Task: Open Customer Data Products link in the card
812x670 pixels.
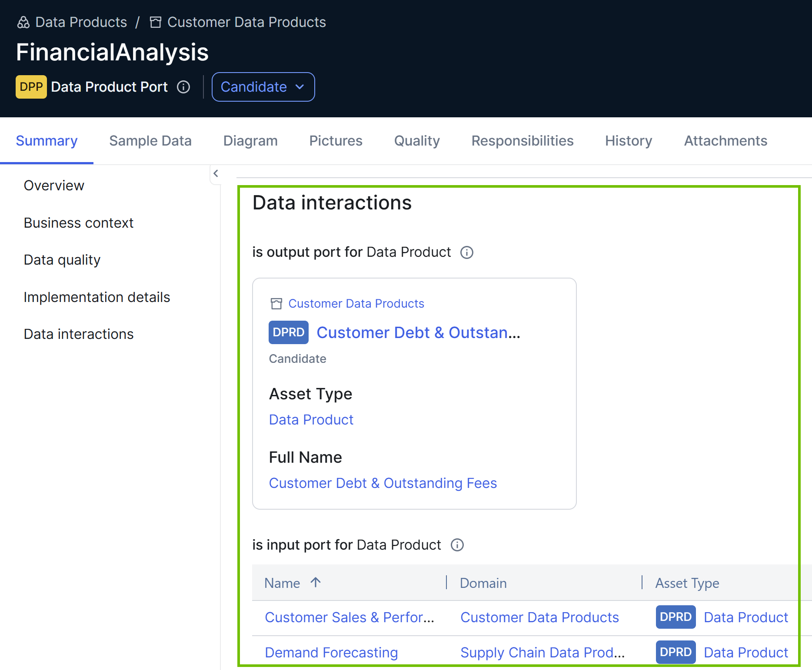Action: point(356,304)
